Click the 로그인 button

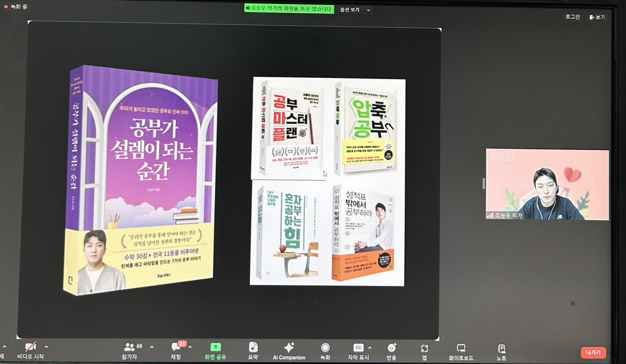point(572,17)
